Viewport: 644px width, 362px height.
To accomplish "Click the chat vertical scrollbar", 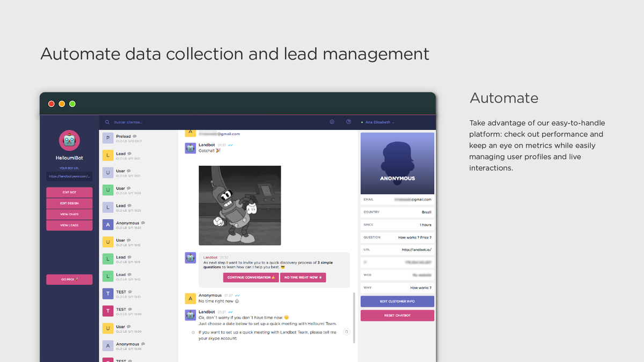I will tap(354, 318).
